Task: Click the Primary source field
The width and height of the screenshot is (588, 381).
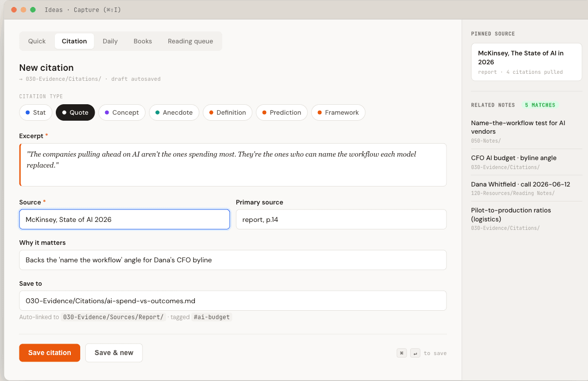Action: [341, 219]
